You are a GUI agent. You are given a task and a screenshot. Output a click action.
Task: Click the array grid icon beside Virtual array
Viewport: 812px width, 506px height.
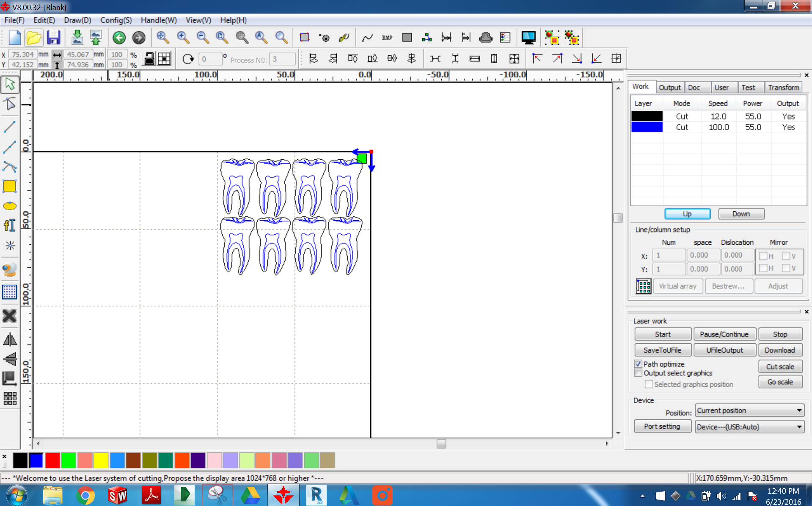coord(644,286)
